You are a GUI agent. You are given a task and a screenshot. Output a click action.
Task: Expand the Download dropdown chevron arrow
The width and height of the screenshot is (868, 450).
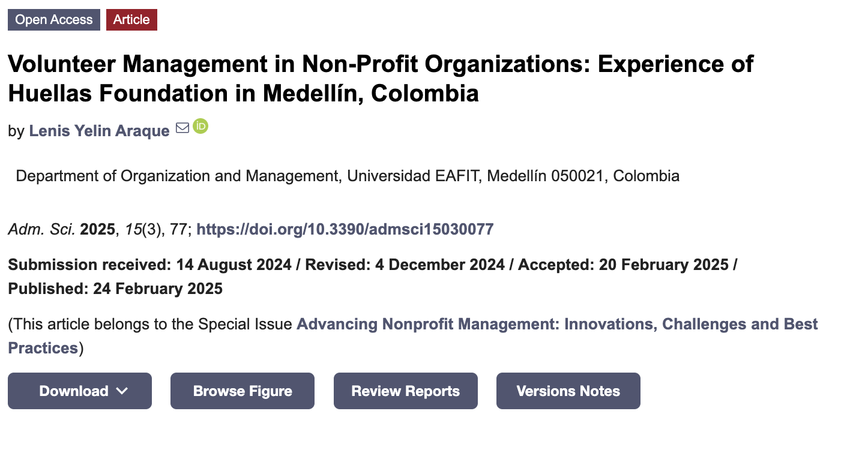pos(122,391)
